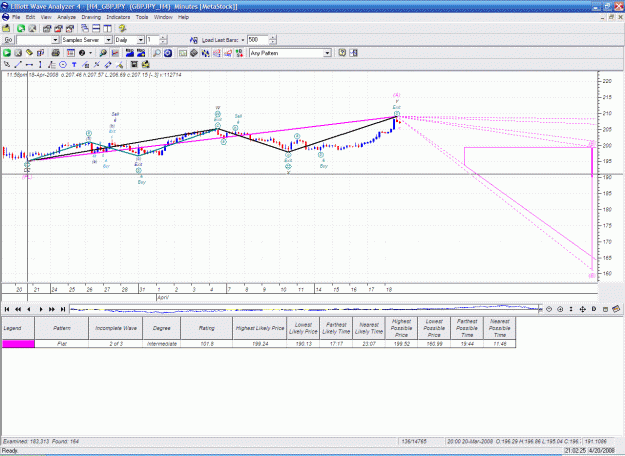This screenshot has width=625, height=456.
Task: Open the Samples Server dropdown
Action: coord(108,40)
